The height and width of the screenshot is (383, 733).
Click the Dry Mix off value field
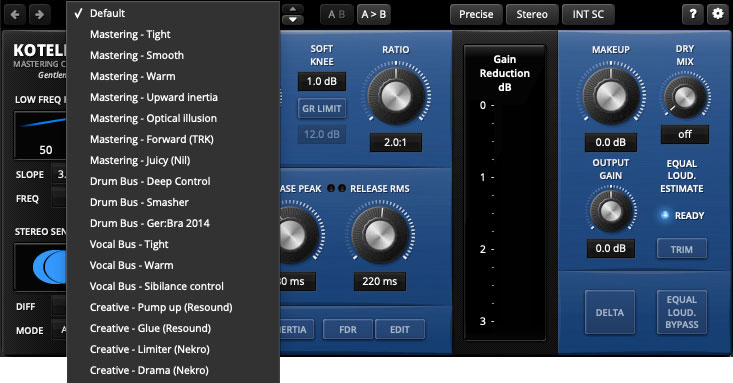click(x=685, y=135)
